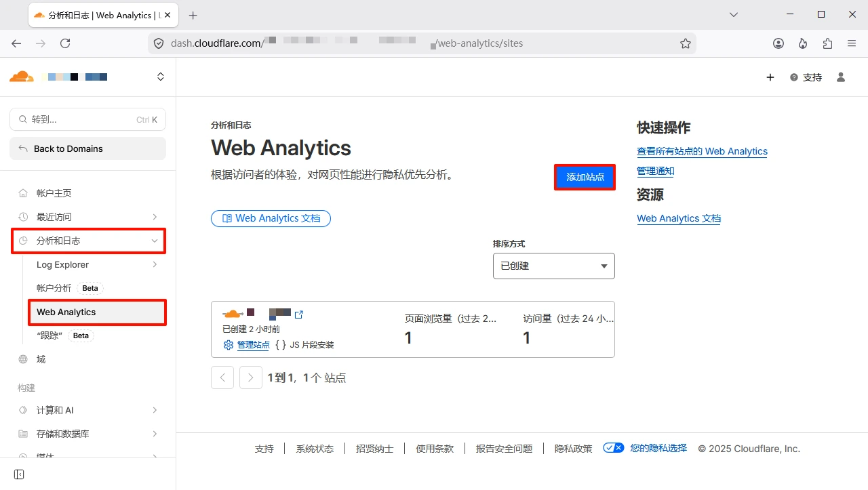Open the 管理站点 link
The height and width of the screenshot is (490, 868).
coord(253,345)
